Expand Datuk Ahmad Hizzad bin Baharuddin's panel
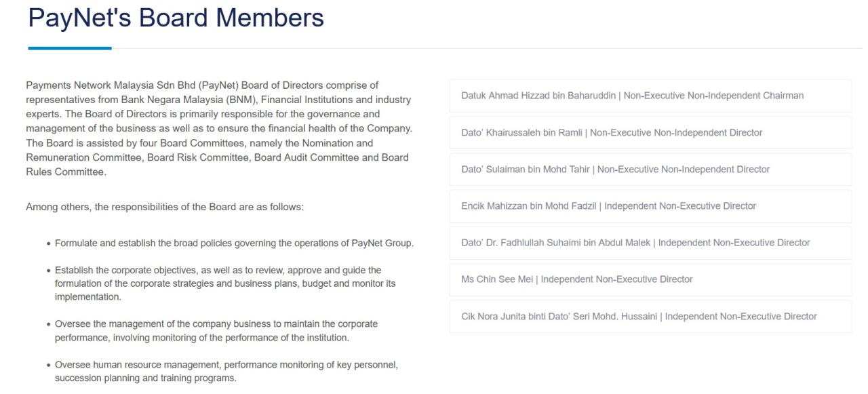Viewport: 868px width, 394px height. pos(632,96)
